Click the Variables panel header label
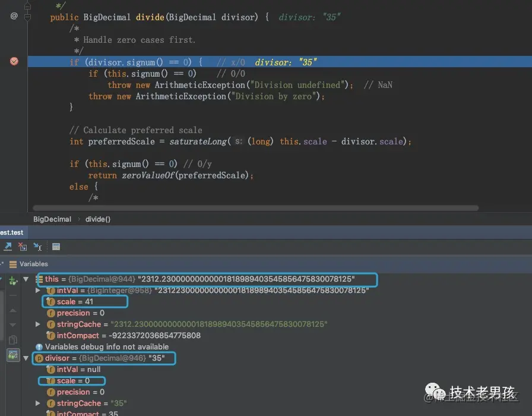This screenshot has width=532, height=416. click(34, 264)
